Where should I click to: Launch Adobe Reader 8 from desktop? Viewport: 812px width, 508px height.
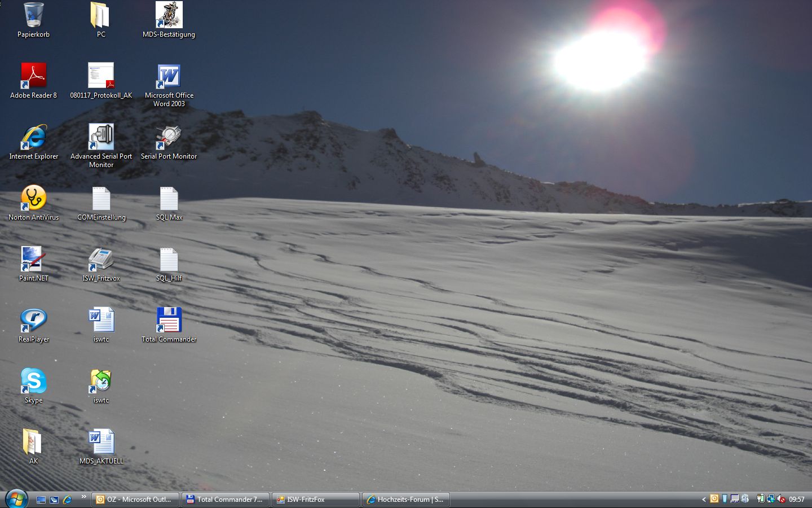click(x=33, y=77)
